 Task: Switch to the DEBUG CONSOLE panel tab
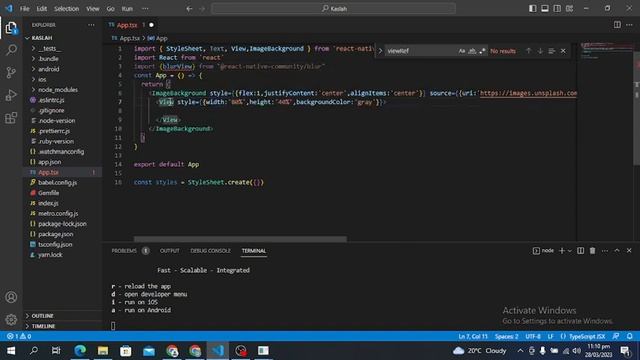pyautogui.click(x=210, y=251)
